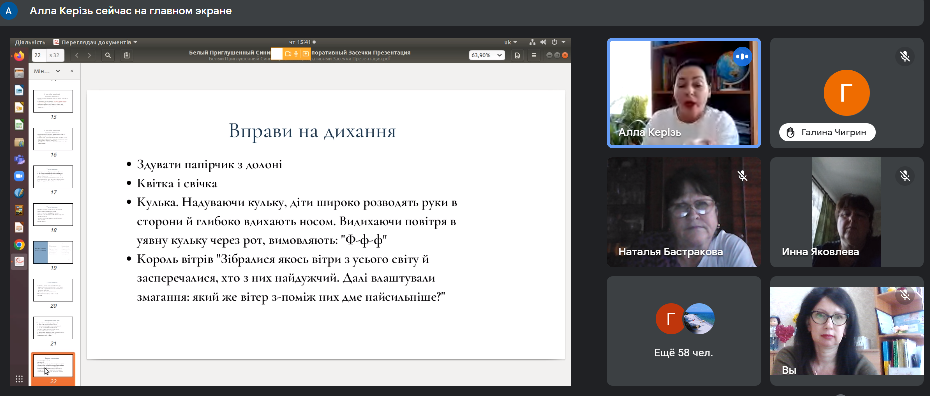Open Google Chrome from the dock
This screenshot has height=396, width=930.
pyautogui.click(x=19, y=245)
